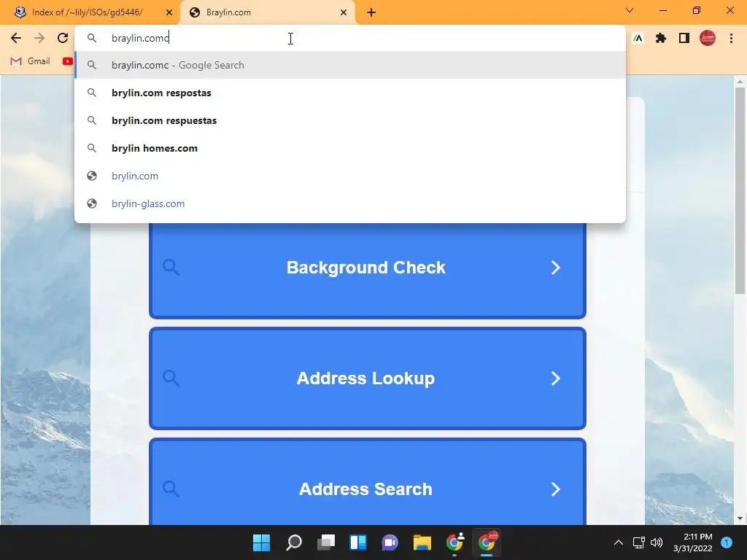Image resolution: width=747 pixels, height=560 pixels.
Task: Click the scrollbar up arrow
Action: [740, 82]
